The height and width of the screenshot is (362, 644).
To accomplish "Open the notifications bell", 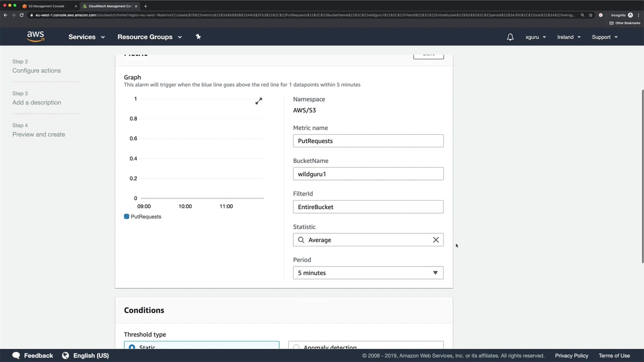I will (x=510, y=37).
